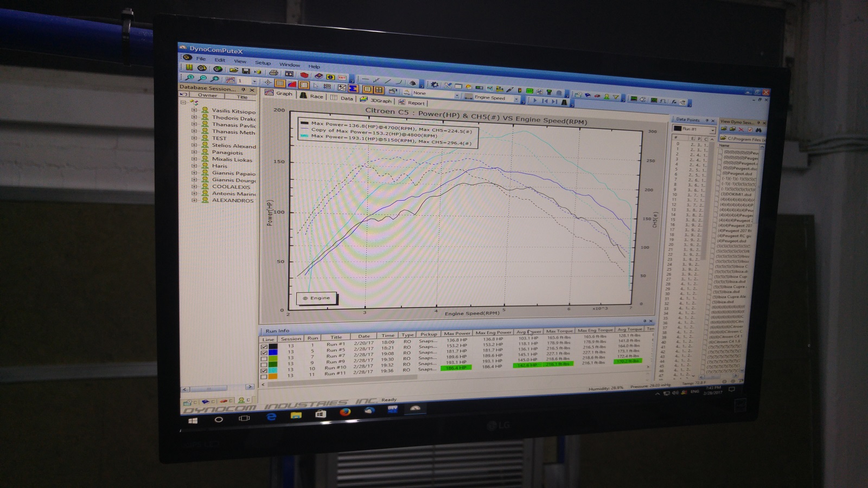868x488 pixels.
Task: Check the Run #11 line checkbox
Action: click(x=264, y=376)
